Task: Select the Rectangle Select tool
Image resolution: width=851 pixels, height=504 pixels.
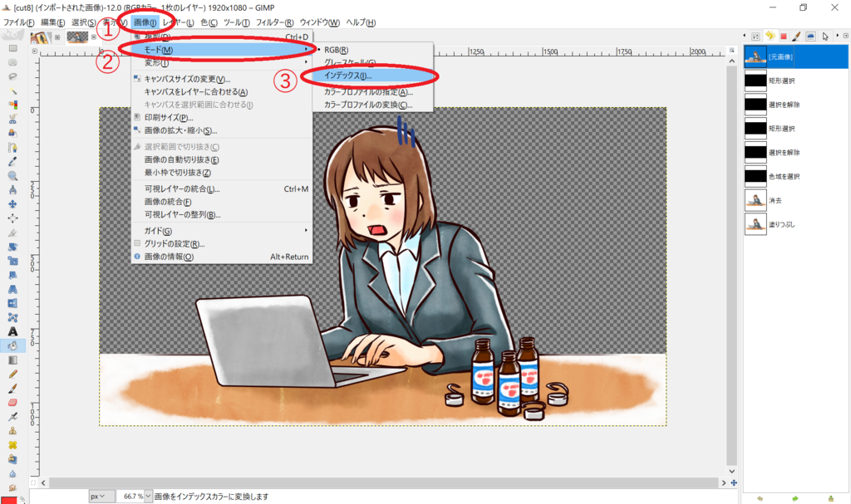Action: [x=12, y=48]
